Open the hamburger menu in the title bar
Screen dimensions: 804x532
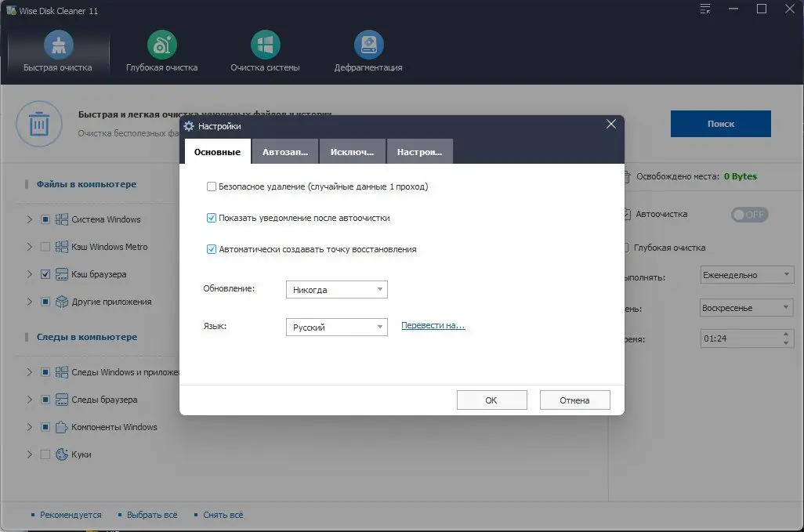click(x=704, y=9)
